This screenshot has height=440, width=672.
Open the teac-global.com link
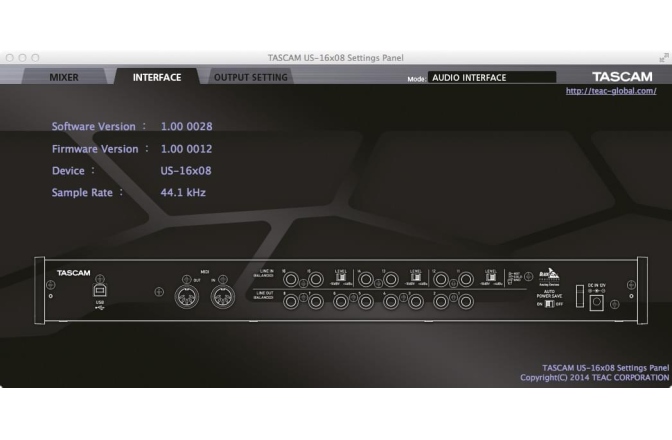tap(611, 91)
